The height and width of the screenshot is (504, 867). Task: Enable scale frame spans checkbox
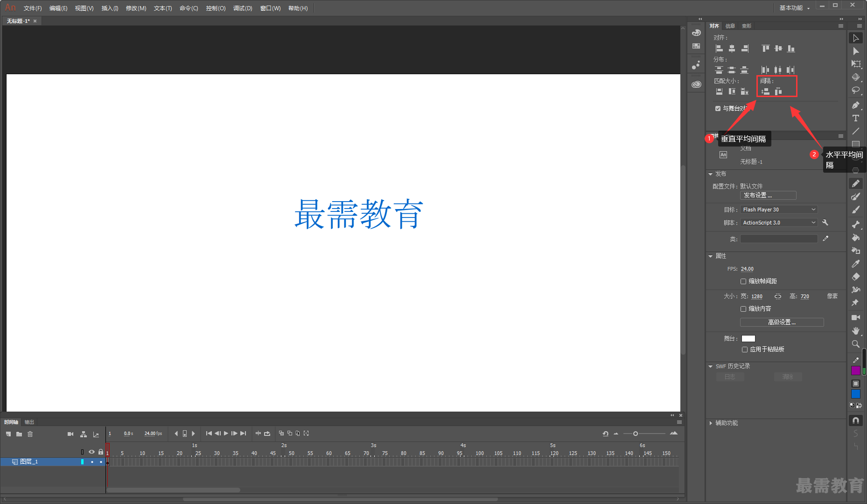pos(743,281)
